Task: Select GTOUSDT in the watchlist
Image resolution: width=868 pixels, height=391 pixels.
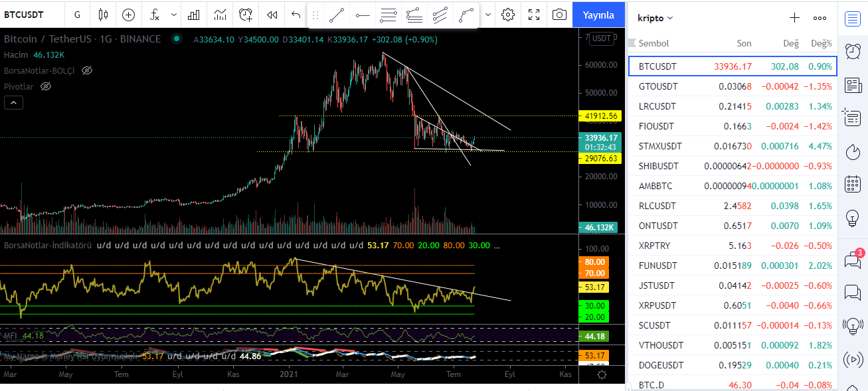Action: pos(733,86)
